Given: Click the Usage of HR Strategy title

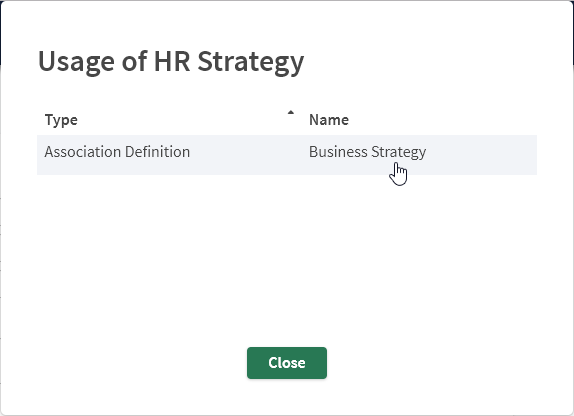Looking at the screenshot, I should point(171,62).
